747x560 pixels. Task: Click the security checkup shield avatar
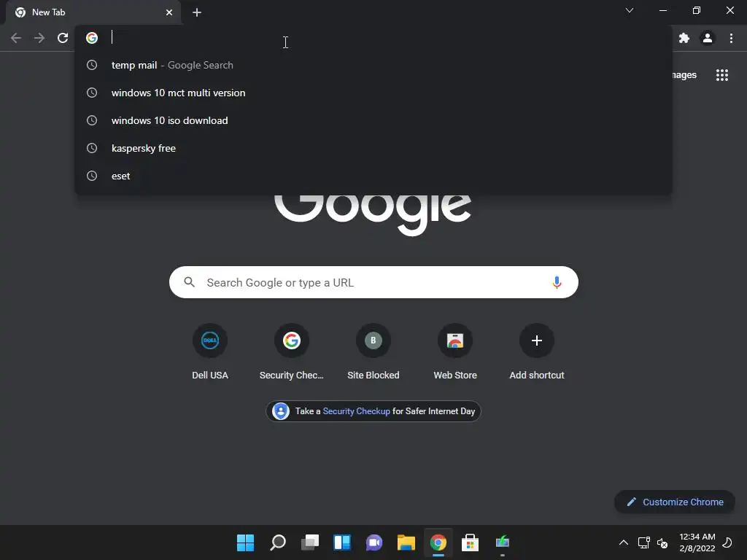click(x=281, y=411)
